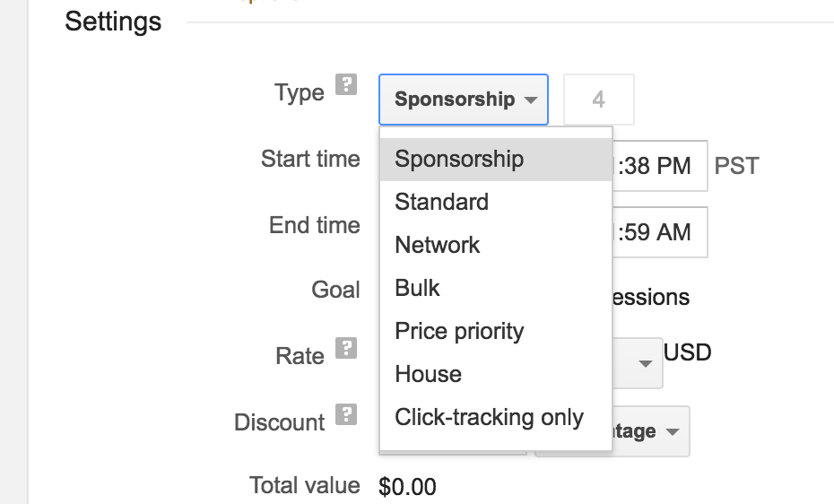This screenshot has width=834, height=504.
Task: Click the Settings section heading
Action: point(113,22)
